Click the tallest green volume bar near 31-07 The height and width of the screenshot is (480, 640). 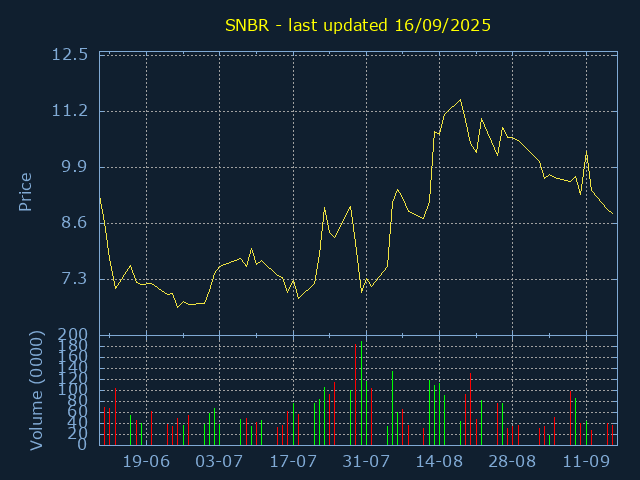tap(361, 393)
